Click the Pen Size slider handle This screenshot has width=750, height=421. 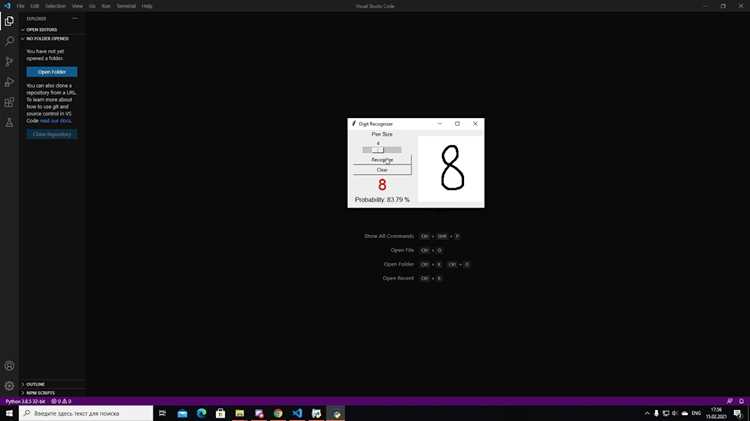click(378, 150)
